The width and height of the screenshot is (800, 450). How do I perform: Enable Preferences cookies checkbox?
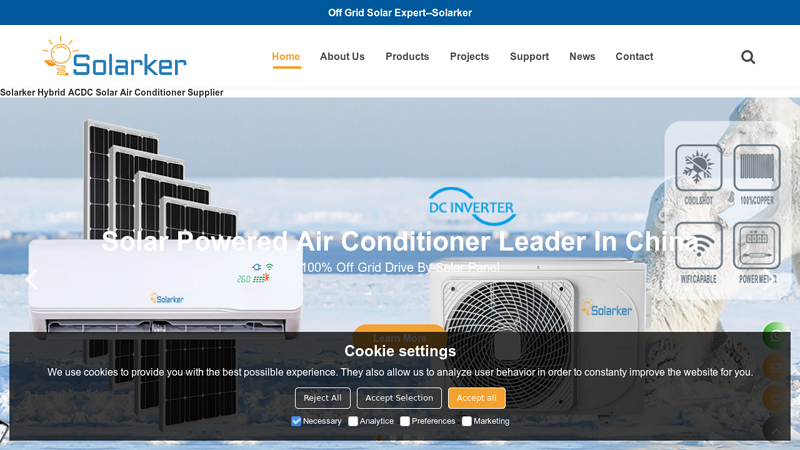click(x=405, y=421)
